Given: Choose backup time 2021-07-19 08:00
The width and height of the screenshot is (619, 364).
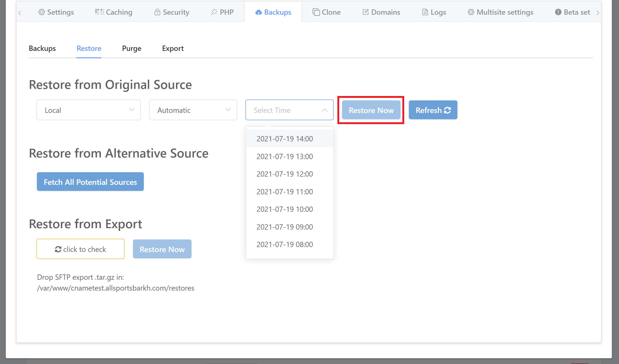Looking at the screenshot, I should coord(290,244).
